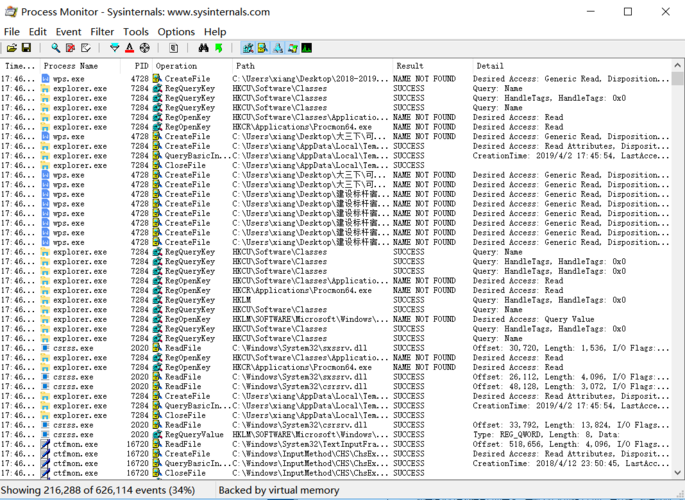Select the csrss.exe RegQueryValue row

[x=336, y=434]
